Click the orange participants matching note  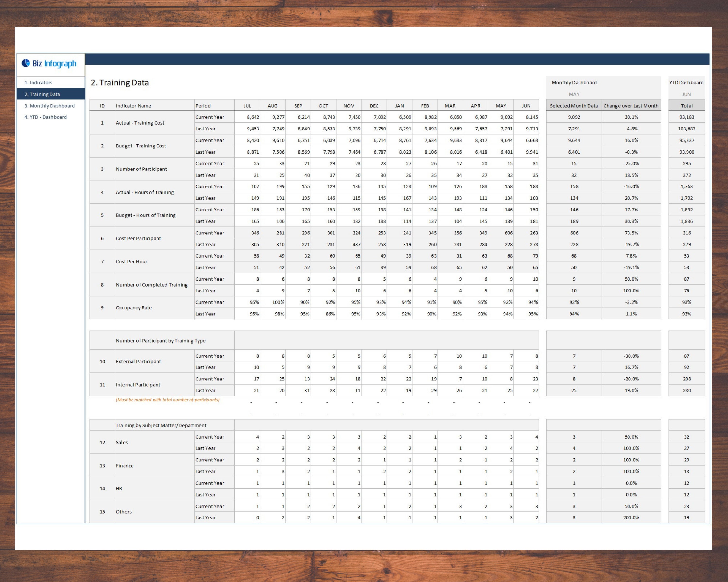(167, 400)
